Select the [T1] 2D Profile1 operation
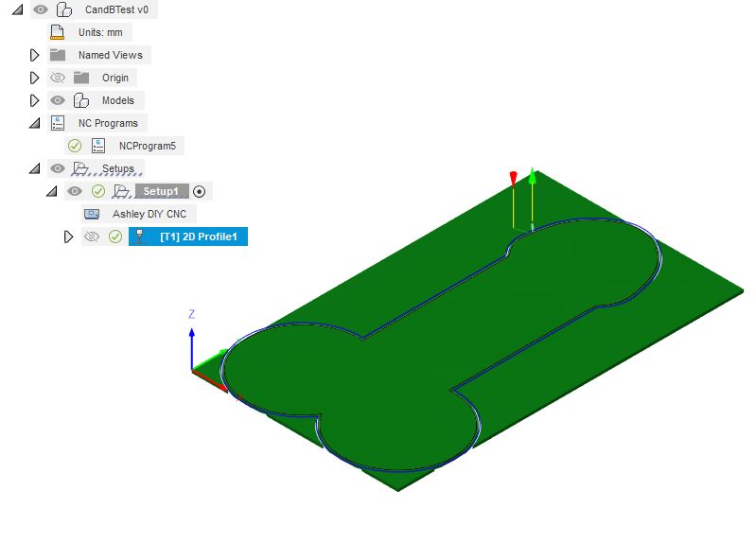 (x=188, y=236)
